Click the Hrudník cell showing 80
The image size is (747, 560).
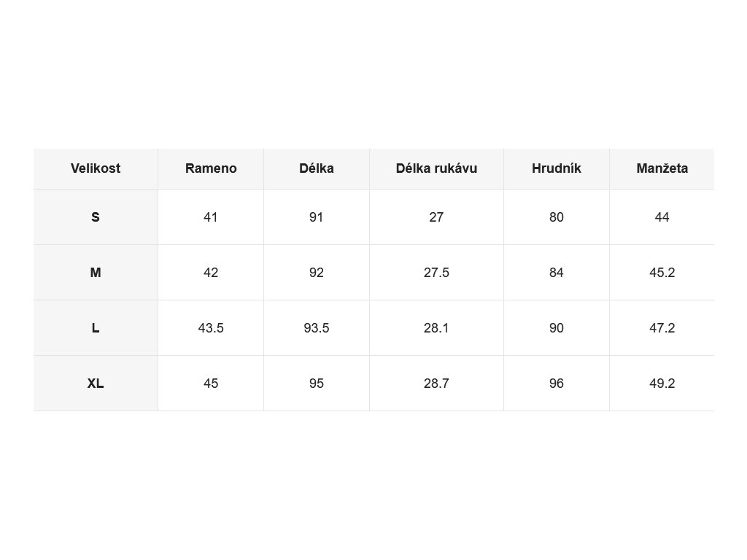click(x=557, y=217)
